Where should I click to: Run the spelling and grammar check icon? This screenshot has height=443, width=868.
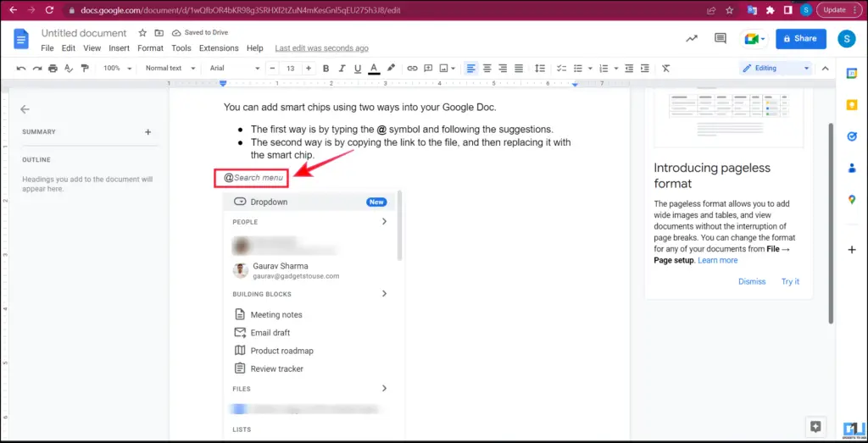coord(69,69)
